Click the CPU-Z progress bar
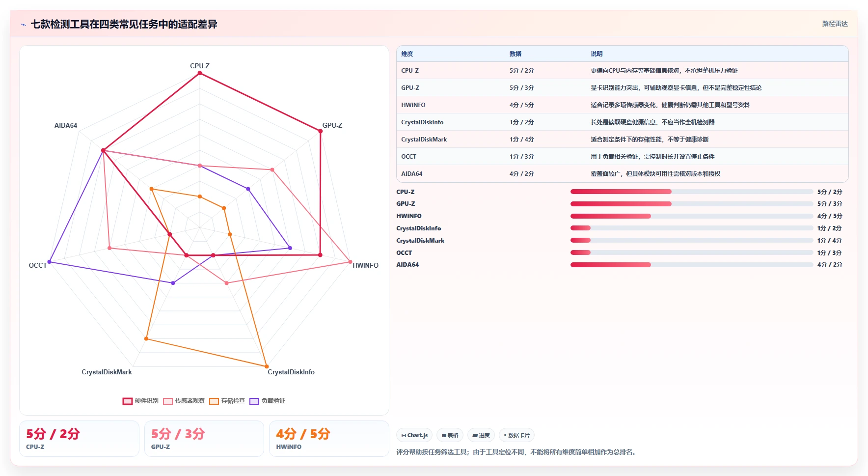This screenshot has height=476, width=868. 692,192
